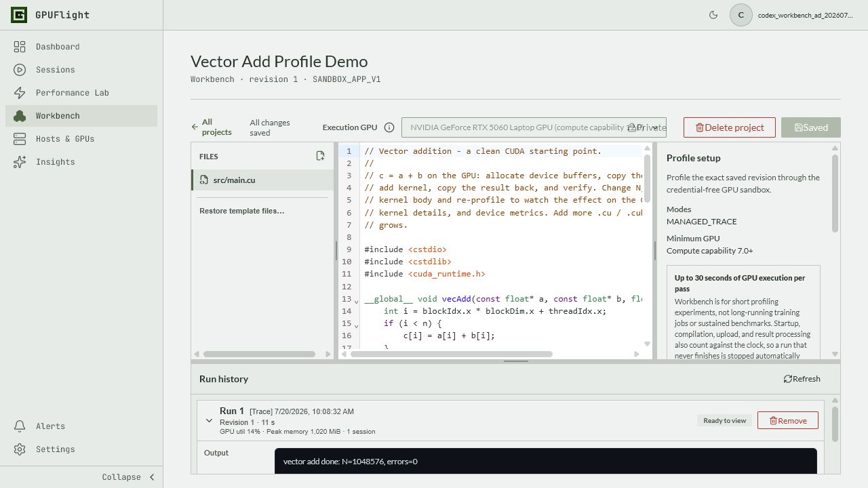Click the Execution GPU info icon
The image size is (868, 488).
pyautogui.click(x=389, y=127)
